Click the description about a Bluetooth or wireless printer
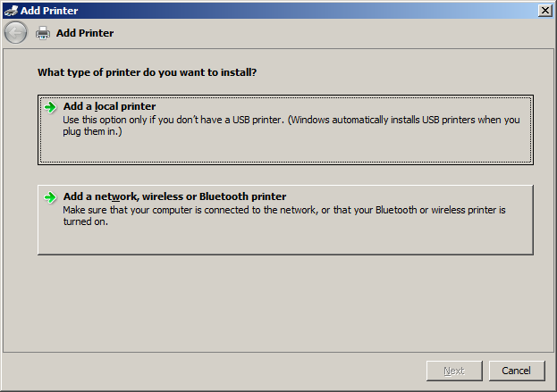This screenshot has height=392, width=557. click(x=284, y=216)
